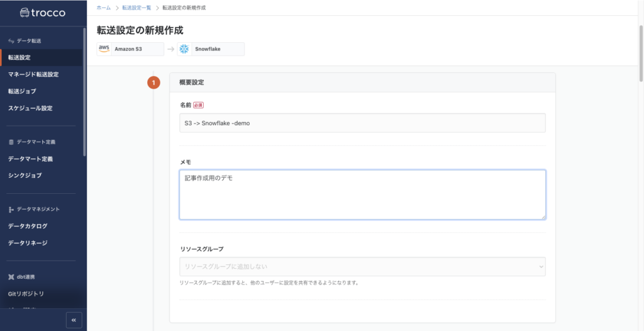Click the データ転送 section icon

click(11, 41)
